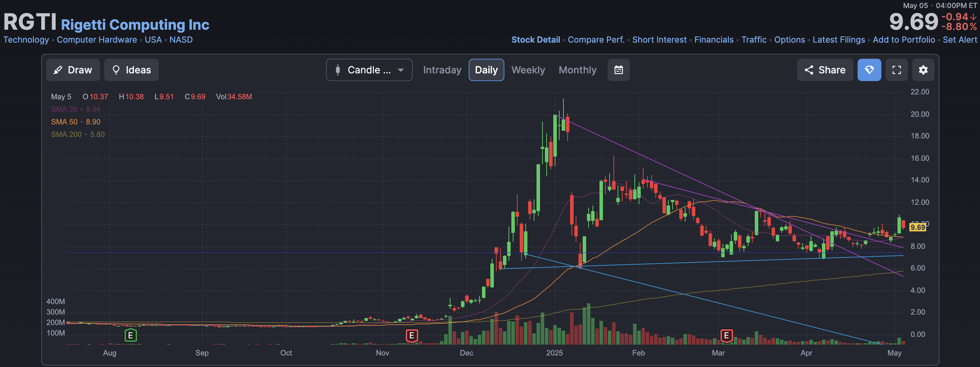Click the 9.69 current price tag on axis
Image resolution: width=980 pixels, height=367 pixels.
coord(917,228)
